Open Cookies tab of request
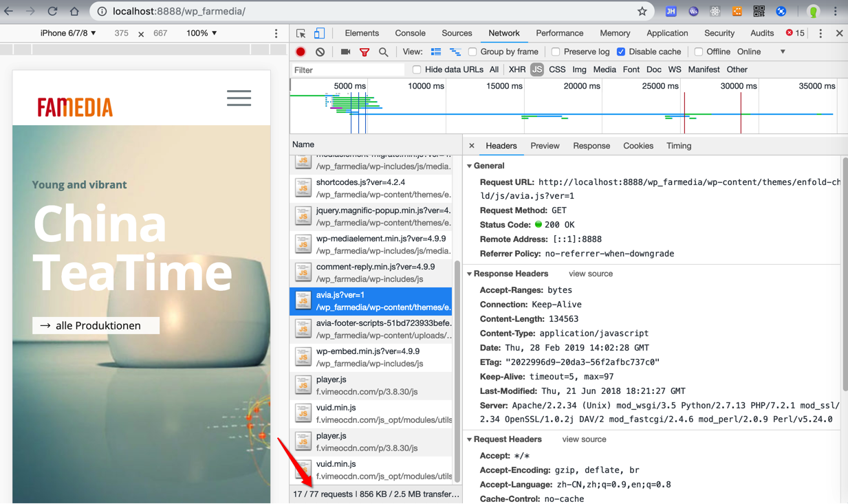The image size is (848, 504). click(638, 146)
